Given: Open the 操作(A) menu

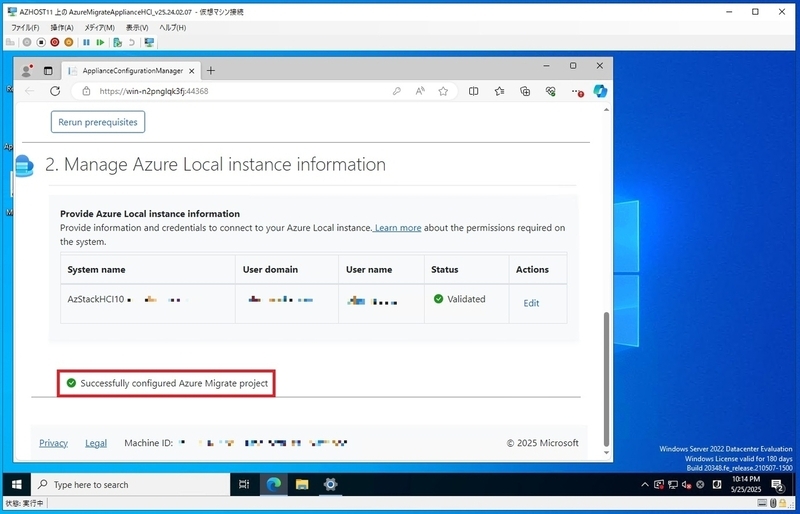Looking at the screenshot, I should [x=62, y=28].
